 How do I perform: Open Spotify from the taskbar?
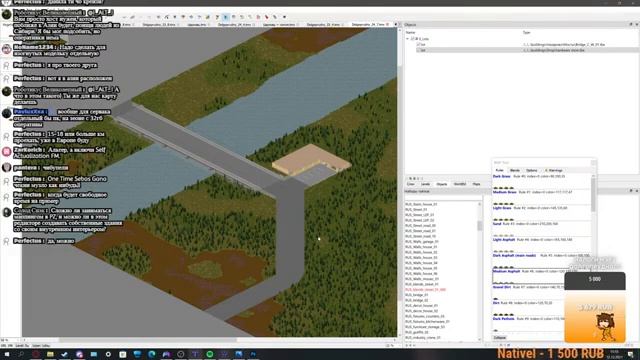pyautogui.click(x=209, y=354)
